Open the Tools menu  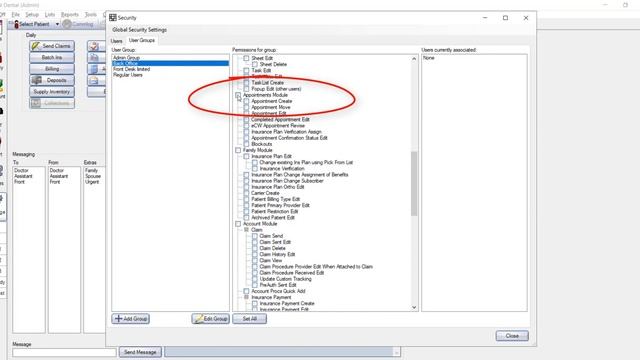point(91,14)
